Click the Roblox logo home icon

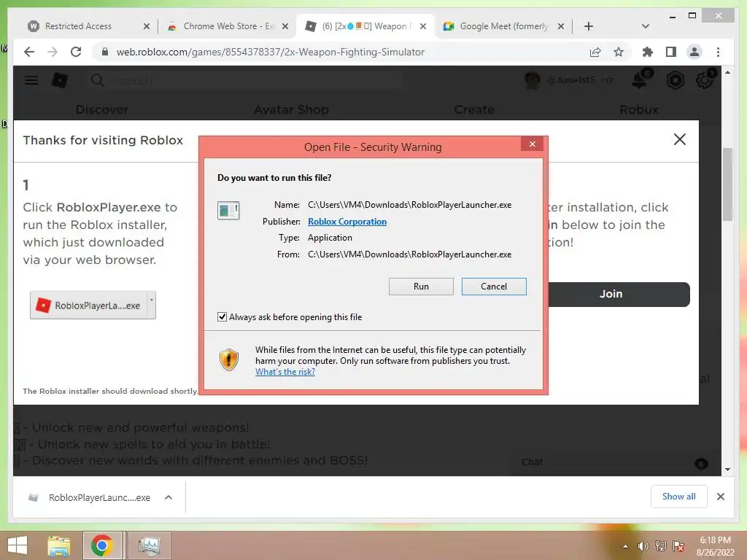click(x=60, y=80)
